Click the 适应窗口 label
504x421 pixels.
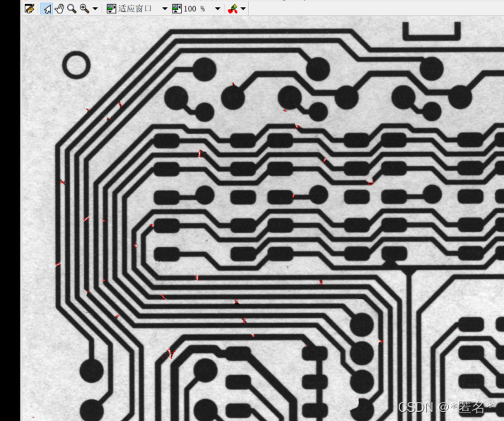pyautogui.click(x=135, y=8)
